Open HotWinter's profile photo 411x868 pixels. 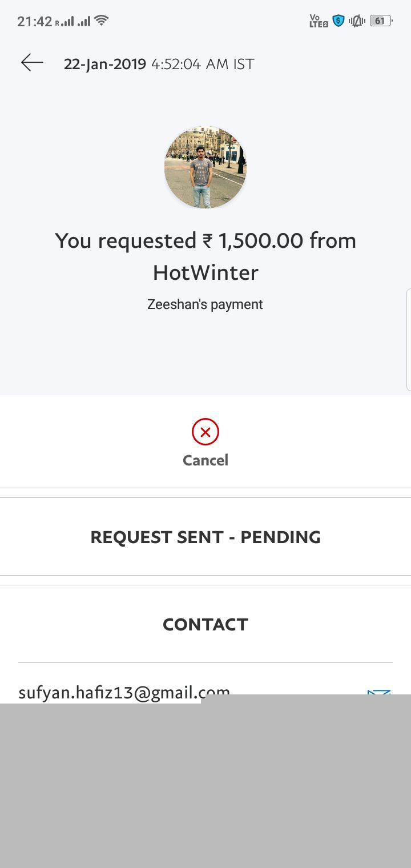(205, 167)
